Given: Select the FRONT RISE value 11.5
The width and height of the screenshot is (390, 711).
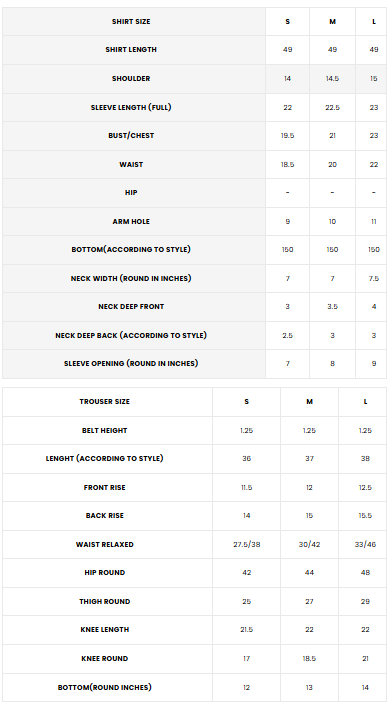Looking at the screenshot, I should [x=247, y=487].
